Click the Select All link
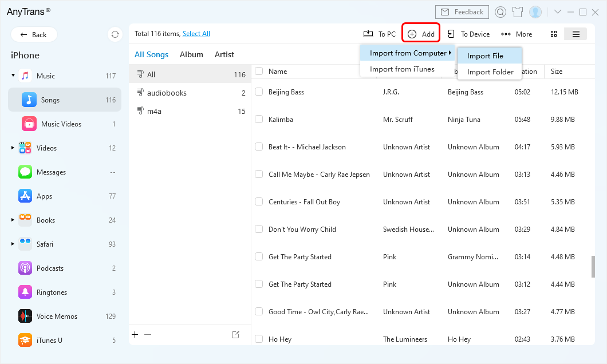 point(196,34)
